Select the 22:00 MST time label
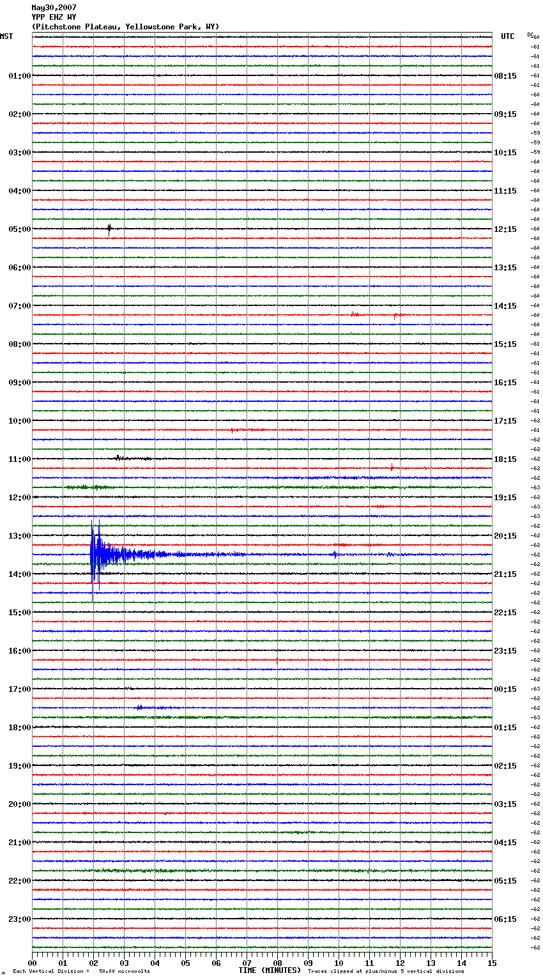This screenshot has width=543, height=980. [19, 881]
